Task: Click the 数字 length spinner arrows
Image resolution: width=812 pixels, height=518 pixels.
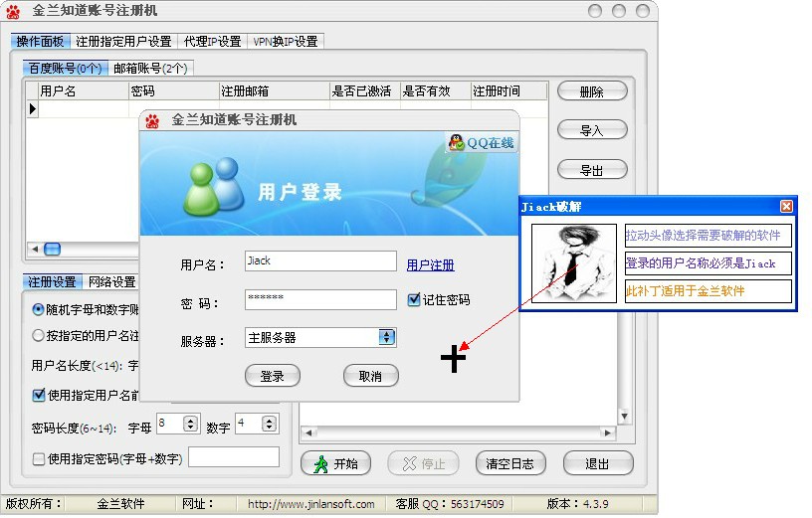Action: 269,424
